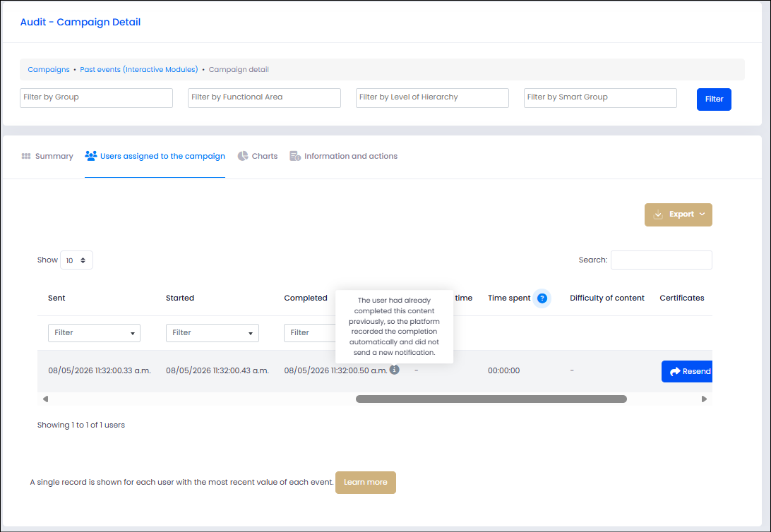This screenshot has width=771, height=532.
Task: Click the Information and actions document icon
Action: coord(295,156)
